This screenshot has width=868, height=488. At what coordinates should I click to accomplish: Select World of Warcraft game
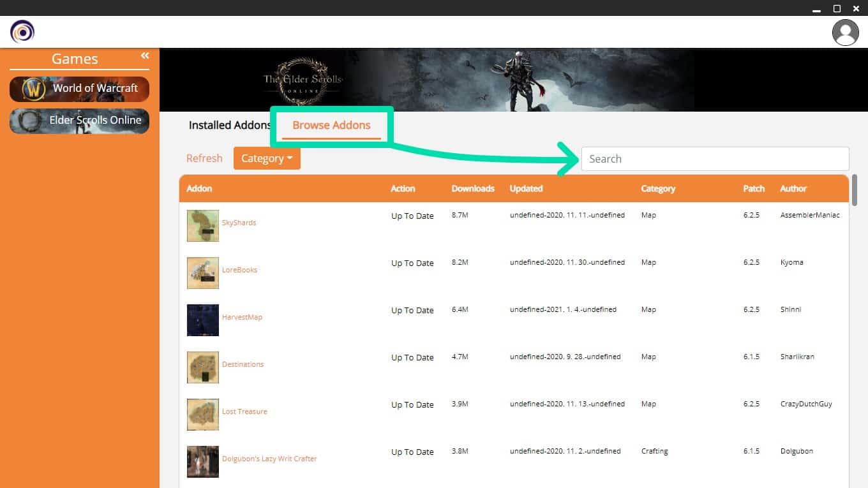(x=79, y=89)
